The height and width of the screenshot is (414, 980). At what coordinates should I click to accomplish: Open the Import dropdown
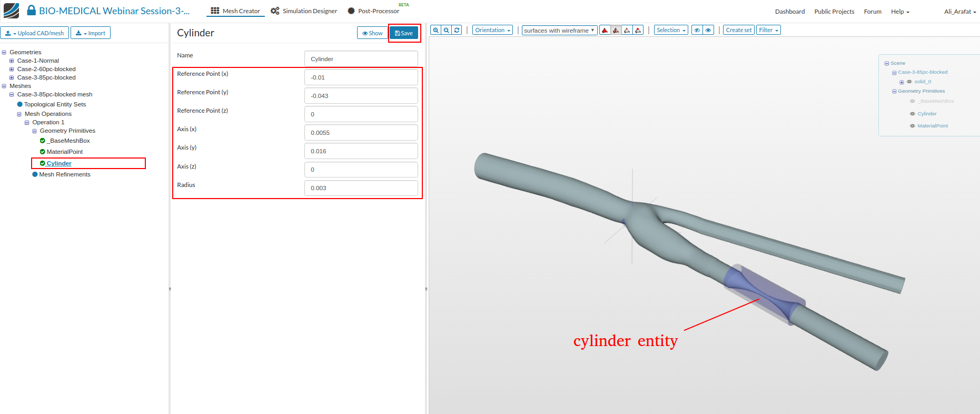coord(91,33)
